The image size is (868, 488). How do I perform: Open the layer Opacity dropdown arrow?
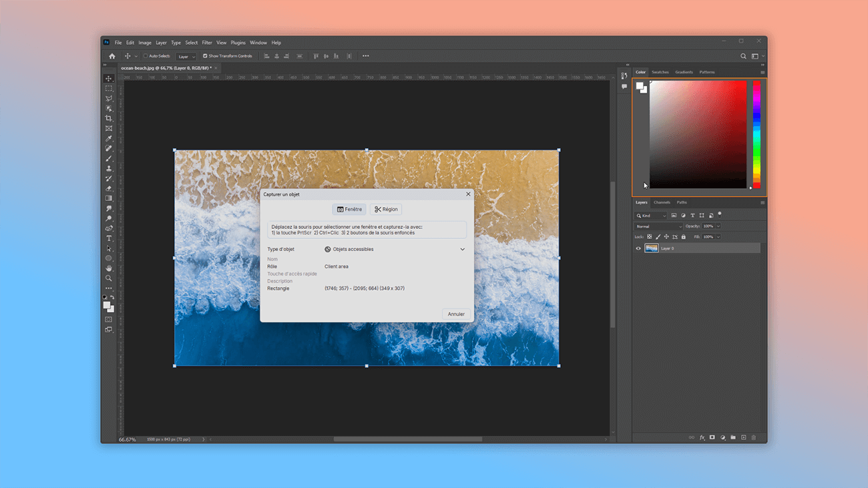coord(718,226)
